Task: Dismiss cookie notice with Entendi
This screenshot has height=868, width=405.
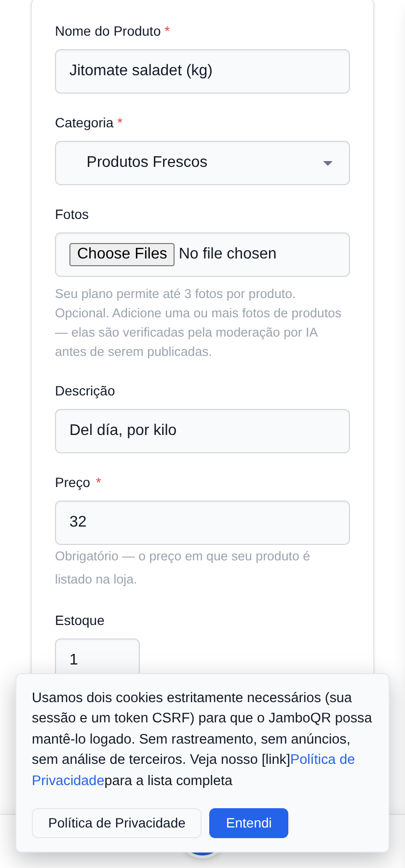Action: click(x=249, y=823)
